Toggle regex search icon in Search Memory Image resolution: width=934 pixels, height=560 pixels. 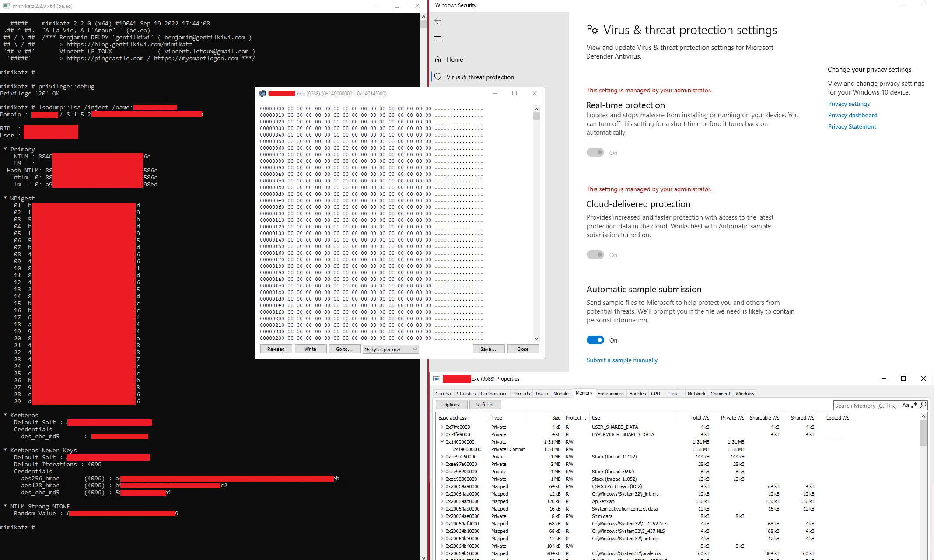914,405
